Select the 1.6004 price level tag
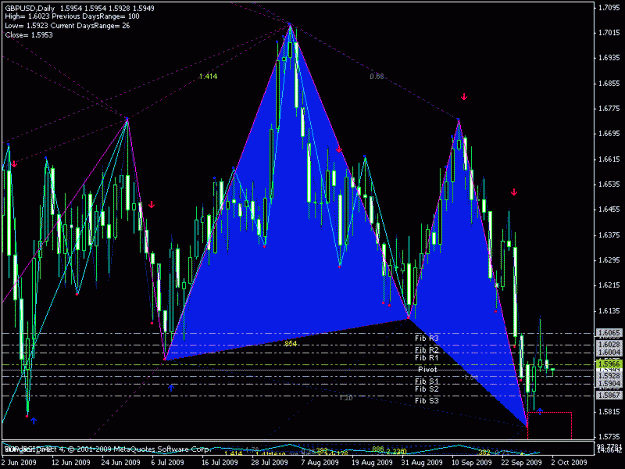Viewport: 625px width, 469px height. click(609, 352)
